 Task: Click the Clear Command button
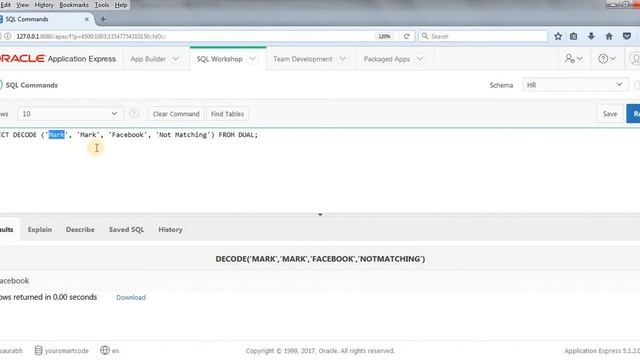[x=176, y=114]
